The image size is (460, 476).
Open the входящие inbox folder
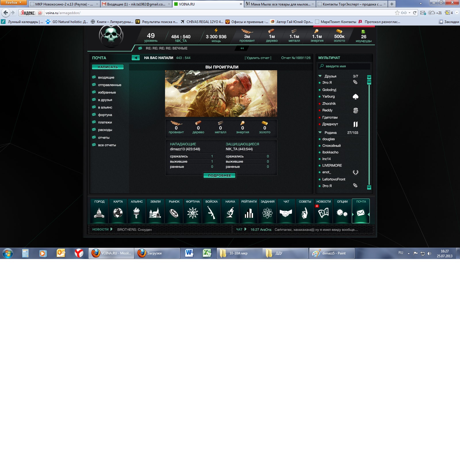(x=106, y=77)
